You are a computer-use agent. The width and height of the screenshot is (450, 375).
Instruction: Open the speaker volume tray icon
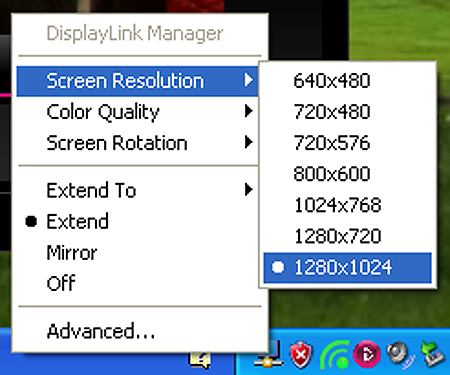click(400, 355)
